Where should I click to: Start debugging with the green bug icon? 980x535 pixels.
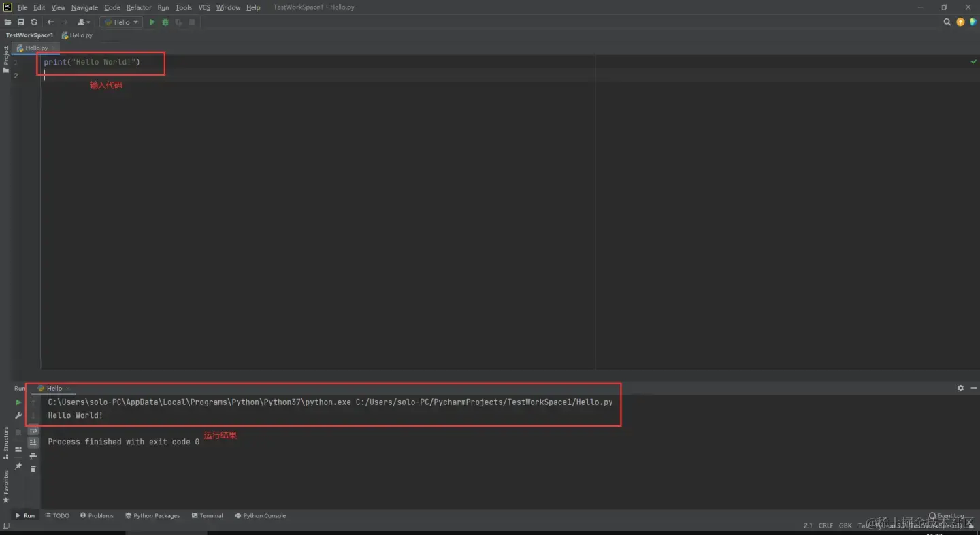[x=165, y=22]
